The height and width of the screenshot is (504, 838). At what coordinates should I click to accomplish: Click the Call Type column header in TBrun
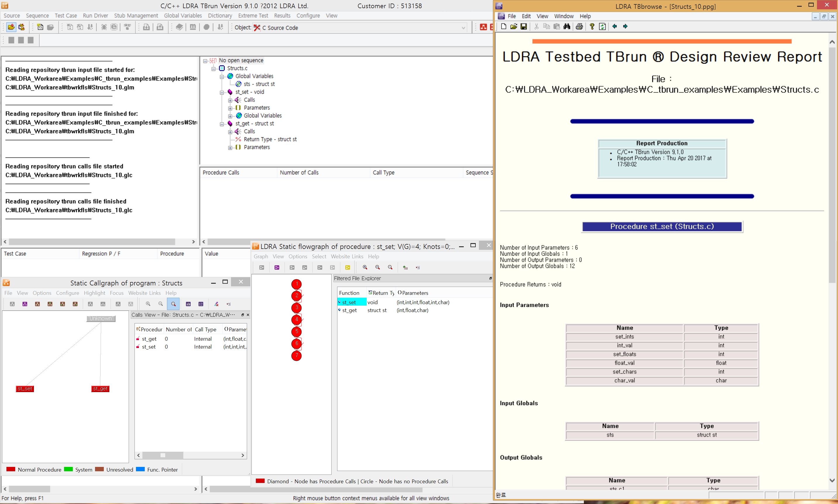click(416, 172)
